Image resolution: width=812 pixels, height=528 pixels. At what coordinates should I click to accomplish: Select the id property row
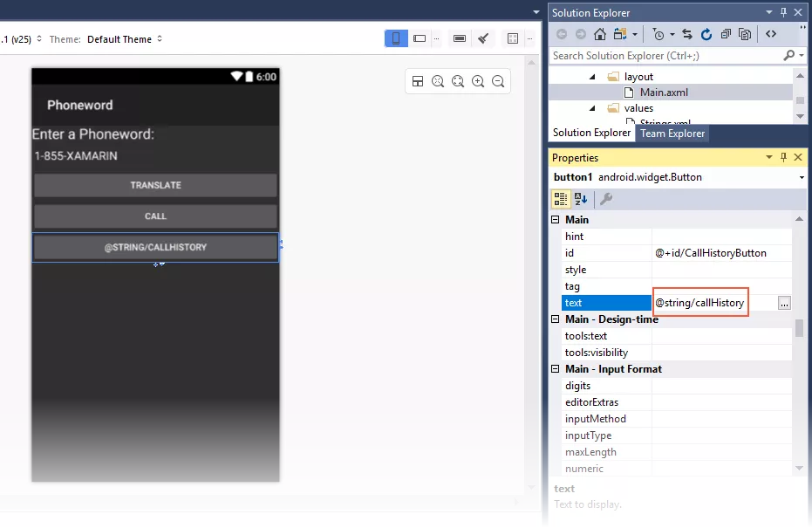tap(677, 253)
